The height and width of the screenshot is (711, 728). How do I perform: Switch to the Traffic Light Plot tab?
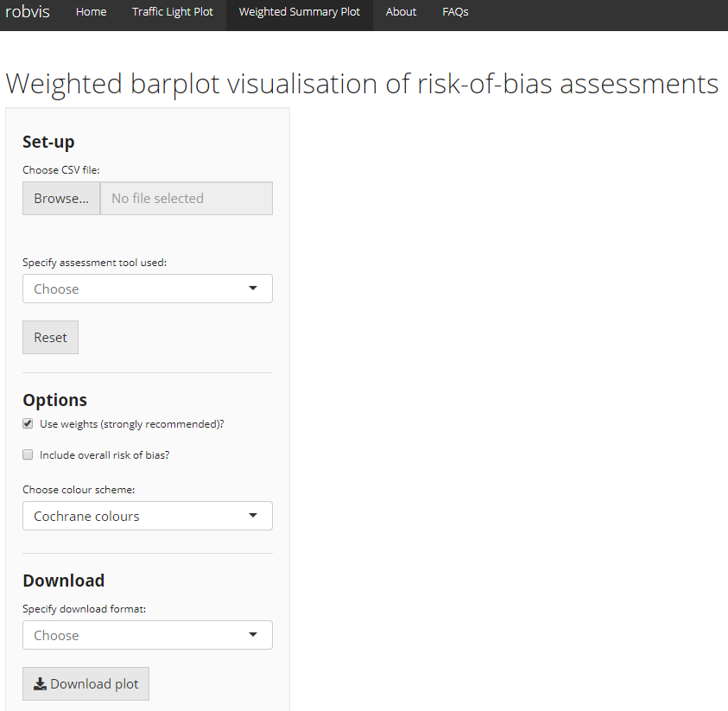tap(173, 12)
